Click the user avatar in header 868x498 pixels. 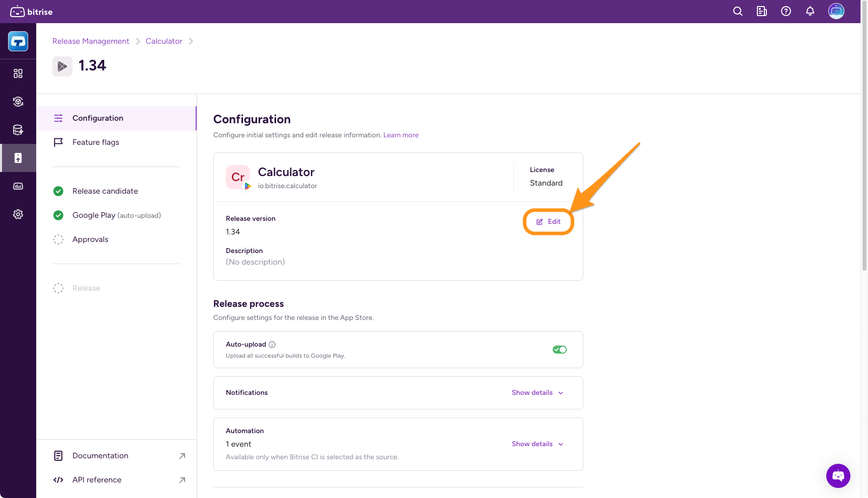(836, 11)
